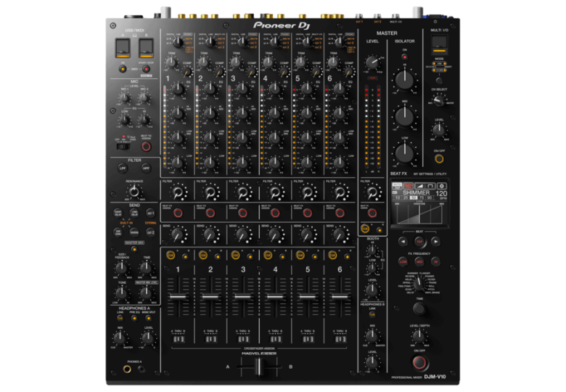Click channel 2 fader handle

[x=209, y=298]
